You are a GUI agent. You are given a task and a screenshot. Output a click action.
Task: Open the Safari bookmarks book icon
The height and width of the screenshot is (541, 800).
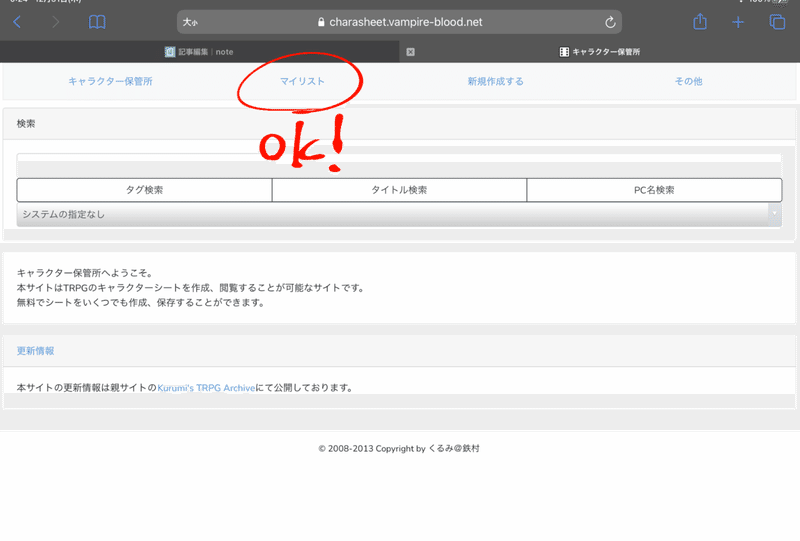click(x=97, y=22)
